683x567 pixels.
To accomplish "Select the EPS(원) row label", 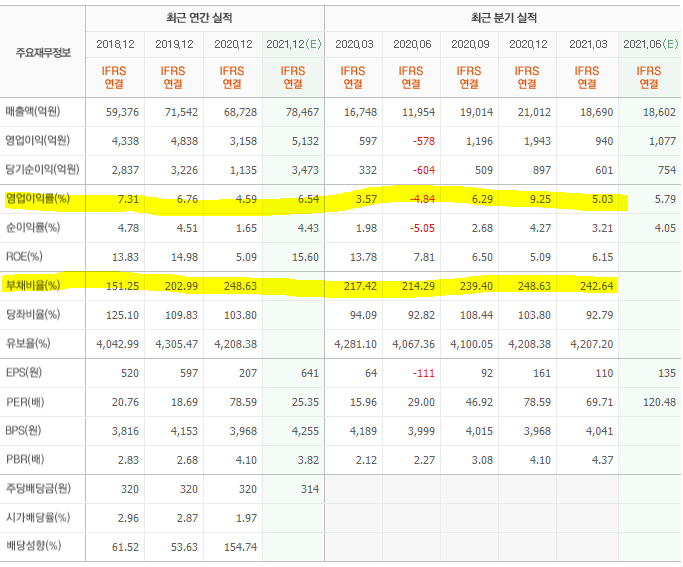I will pyautogui.click(x=24, y=372).
